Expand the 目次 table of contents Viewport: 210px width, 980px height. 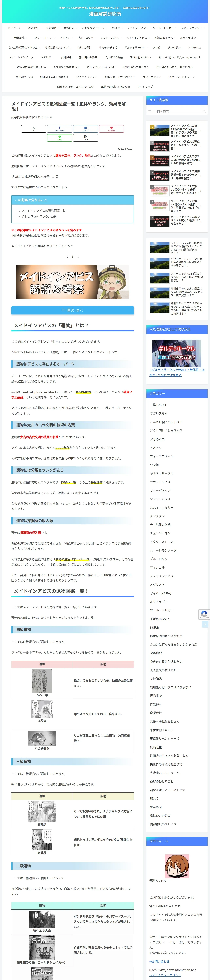72,310
